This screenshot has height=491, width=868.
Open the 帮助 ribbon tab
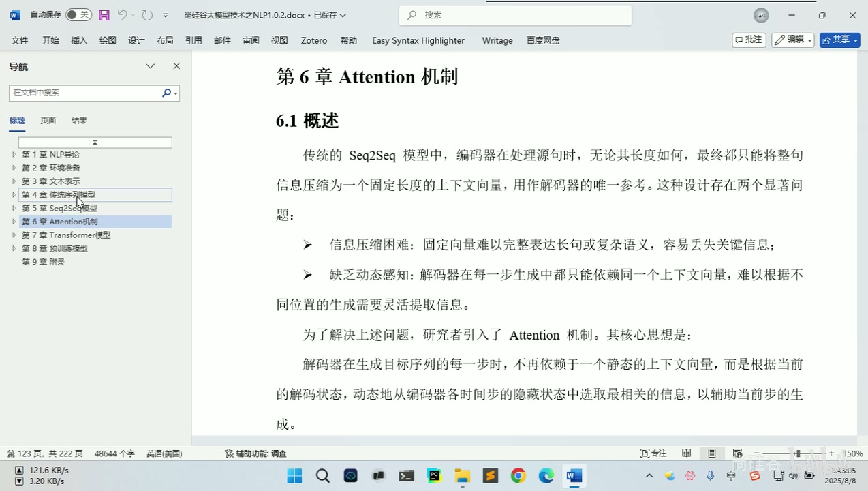click(x=349, y=40)
